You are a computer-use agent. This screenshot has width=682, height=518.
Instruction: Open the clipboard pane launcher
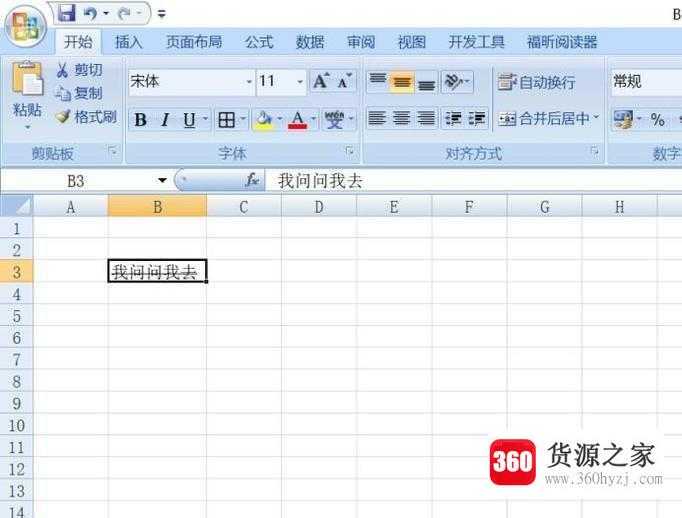click(113, 151)
